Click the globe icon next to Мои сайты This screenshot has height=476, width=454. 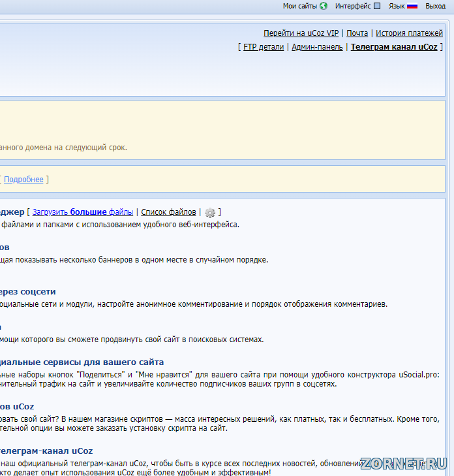tap(324, 6)
